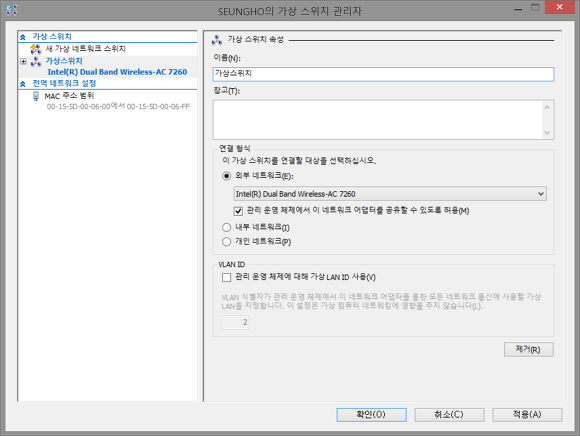The width and height of the screenshot is (580, 436).
Task: Click the MAC 주소 범위 adapter icon
Action: [36, 96]
